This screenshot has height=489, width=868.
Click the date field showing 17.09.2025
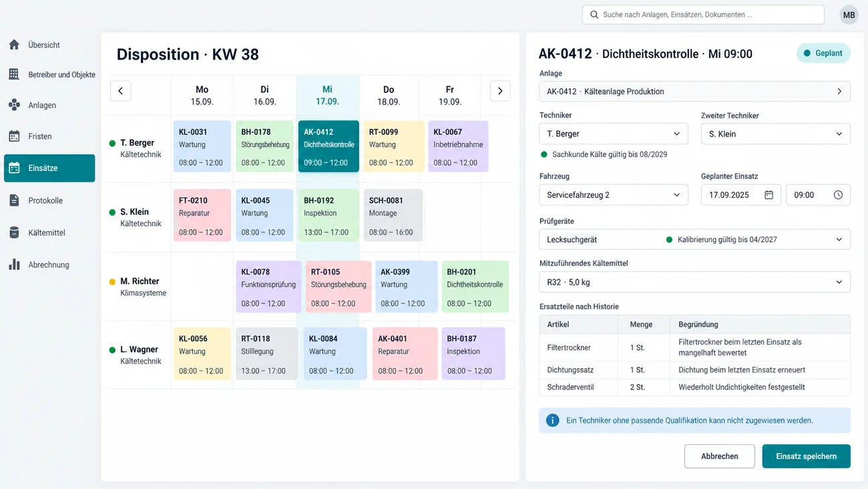click(740, 195)
